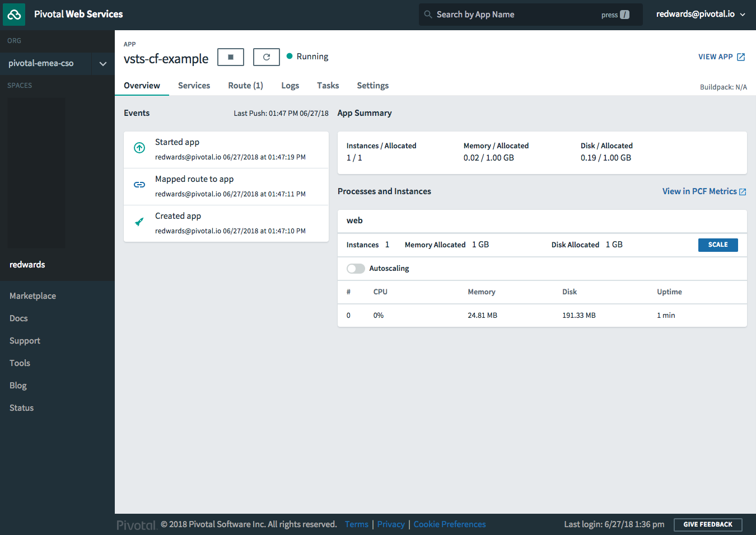Open the Privacy link in footer

(391, 524)
